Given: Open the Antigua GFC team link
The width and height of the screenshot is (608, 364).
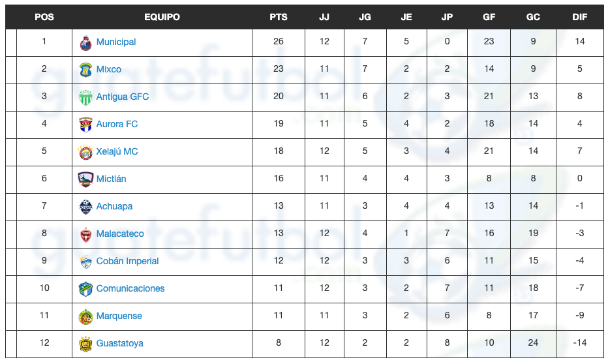Looking at the screenshot, I should point(123,97).
